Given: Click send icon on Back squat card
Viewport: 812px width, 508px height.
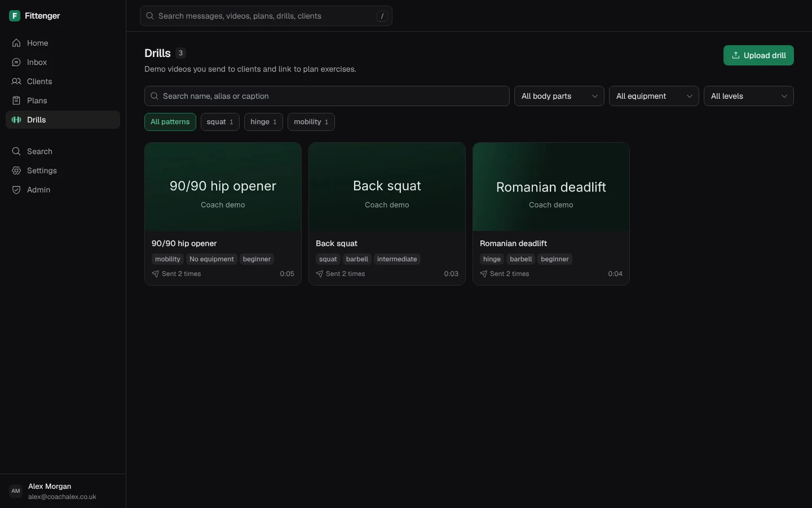Looking at the screenshot, I should coord(320,274).
